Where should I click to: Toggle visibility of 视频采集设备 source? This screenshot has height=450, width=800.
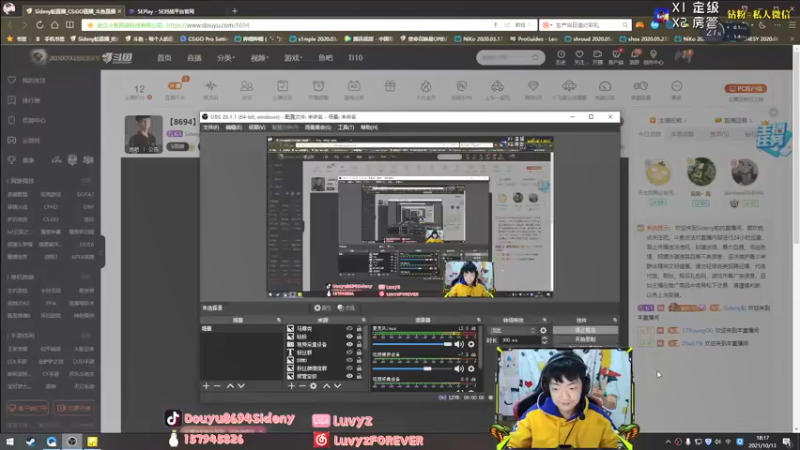point(349,344)
